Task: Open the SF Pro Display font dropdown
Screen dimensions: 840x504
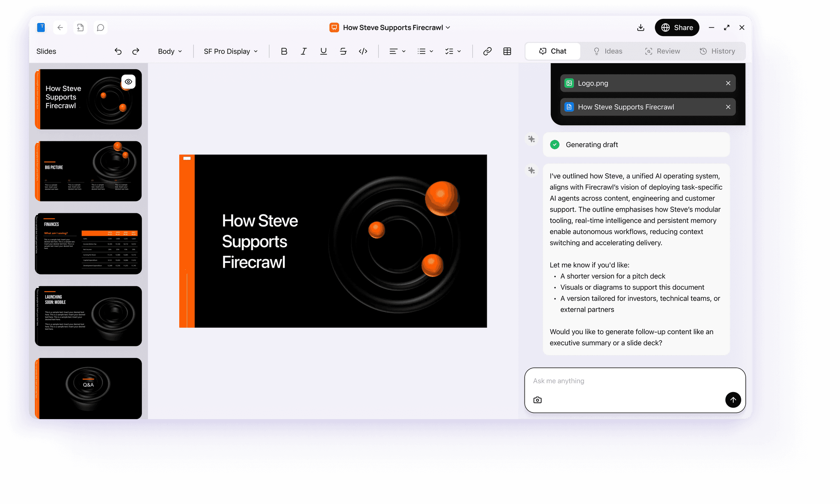Action: 231,51
